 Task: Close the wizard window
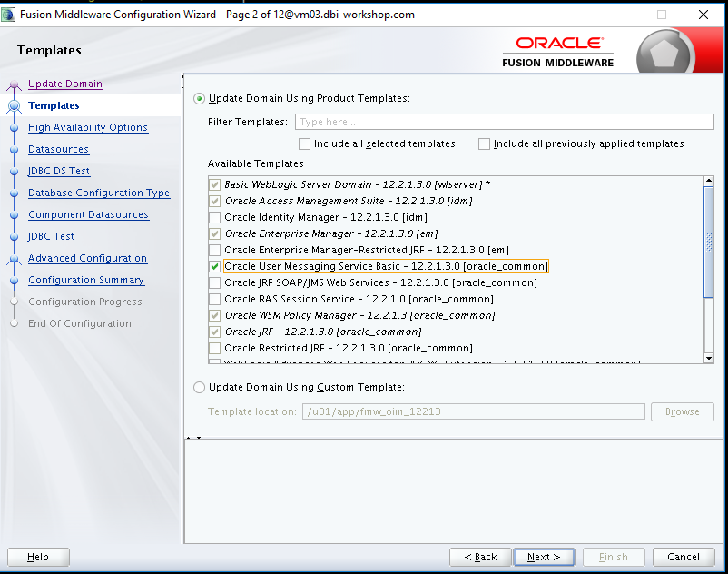tap(703, 15)
